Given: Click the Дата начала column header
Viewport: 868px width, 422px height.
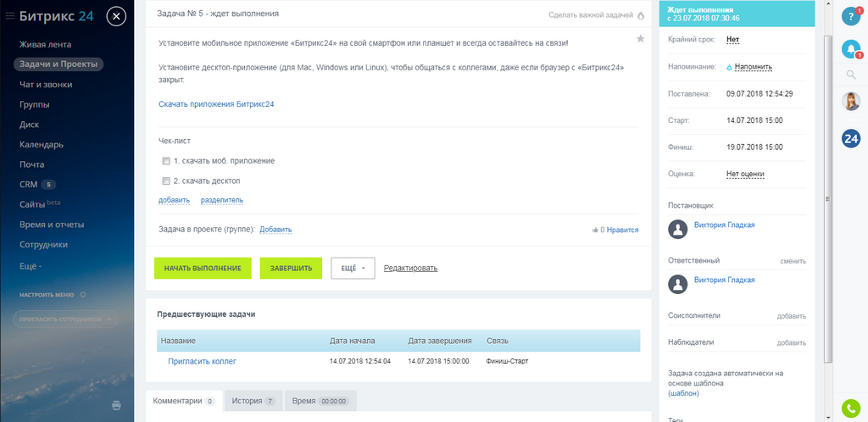Looking at the screenshot, I should click(352, 341).
